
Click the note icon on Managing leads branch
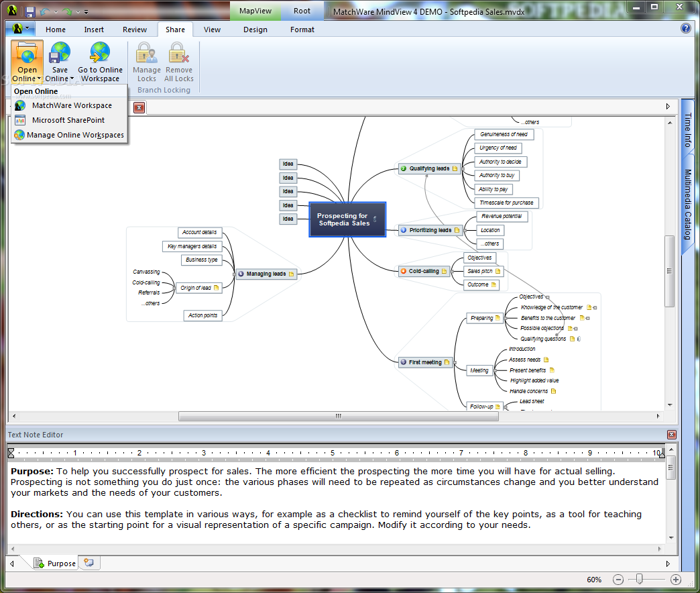coord(292,274)
